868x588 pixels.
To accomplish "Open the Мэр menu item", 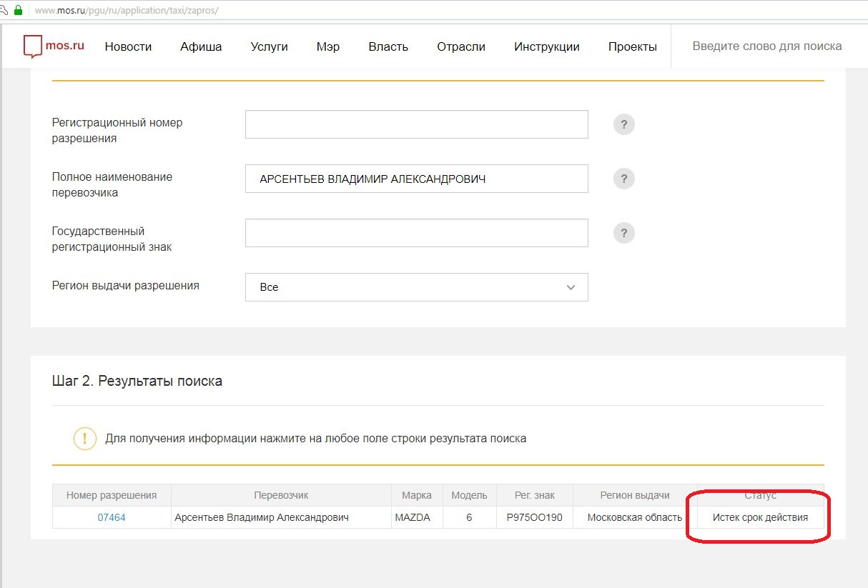I will coord(328,46).
